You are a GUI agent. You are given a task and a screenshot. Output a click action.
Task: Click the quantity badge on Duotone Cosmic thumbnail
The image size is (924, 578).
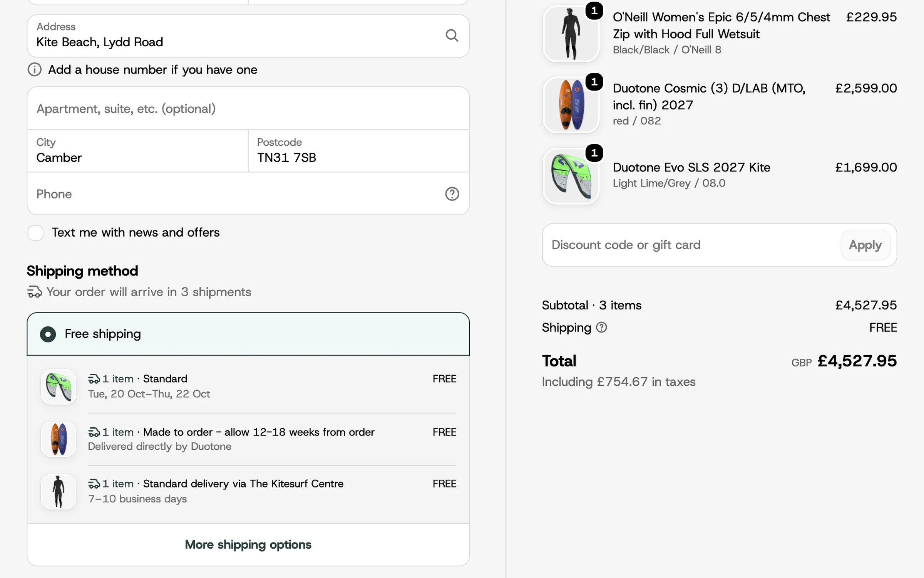[x=594, y=82]
